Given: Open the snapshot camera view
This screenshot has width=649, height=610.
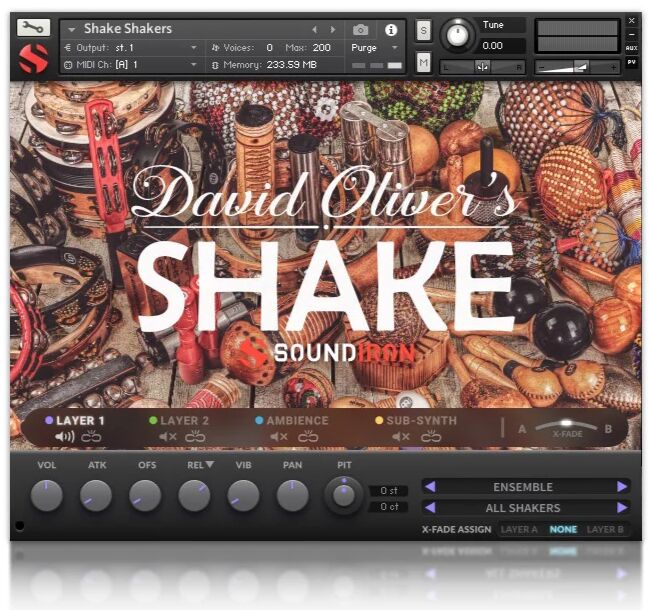Looking at the screenshot, I should point(360,30).
